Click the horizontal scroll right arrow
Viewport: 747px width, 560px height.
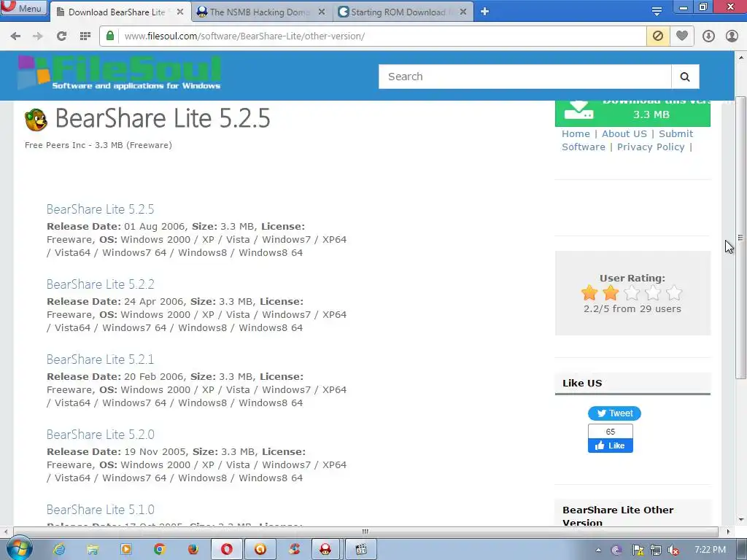(729, 532)
